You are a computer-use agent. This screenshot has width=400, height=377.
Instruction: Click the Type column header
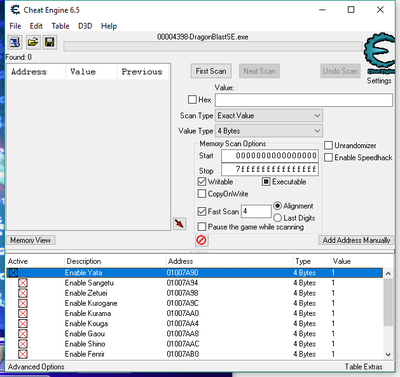click(311, 261)
